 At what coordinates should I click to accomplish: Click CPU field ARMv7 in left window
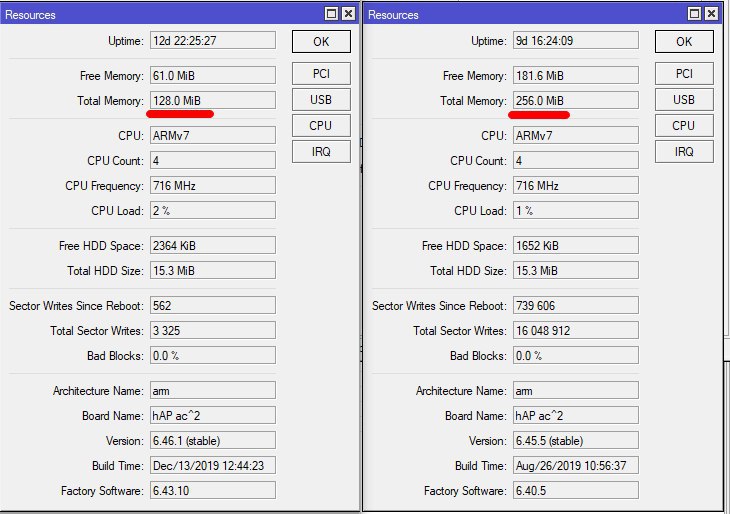213,135
